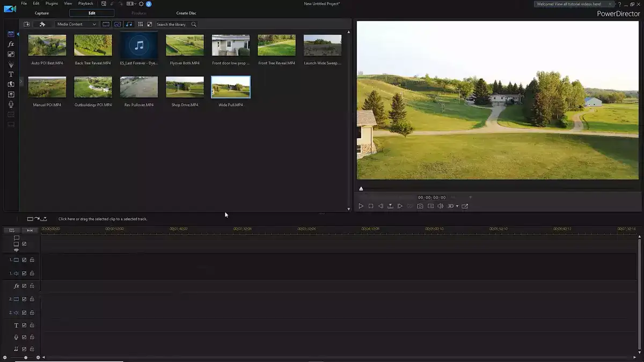Image resolution: width=644 pixels, height=362 pixels.
Task: Take a snapshot with camera icon
Action: click(420, 206)
